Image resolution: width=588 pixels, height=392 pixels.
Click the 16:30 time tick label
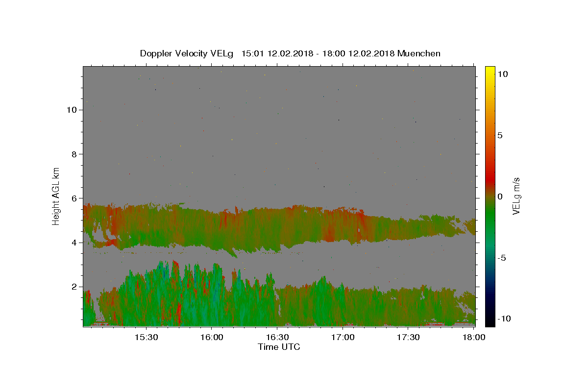[x=277, y=337]
